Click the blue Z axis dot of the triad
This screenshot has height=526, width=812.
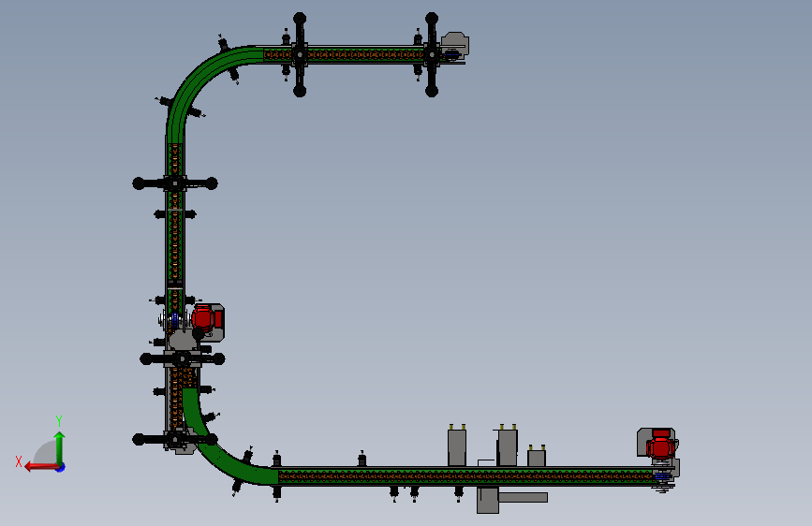click(x=61, y=467)
